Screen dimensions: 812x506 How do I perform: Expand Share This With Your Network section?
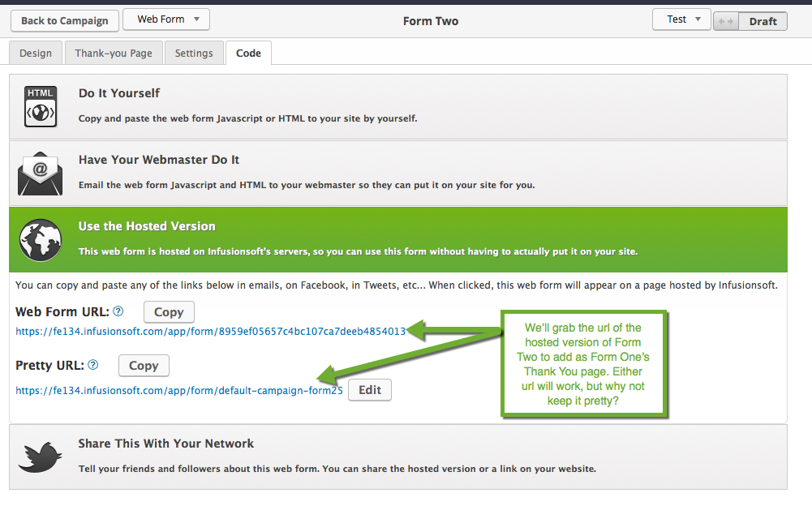398,457
